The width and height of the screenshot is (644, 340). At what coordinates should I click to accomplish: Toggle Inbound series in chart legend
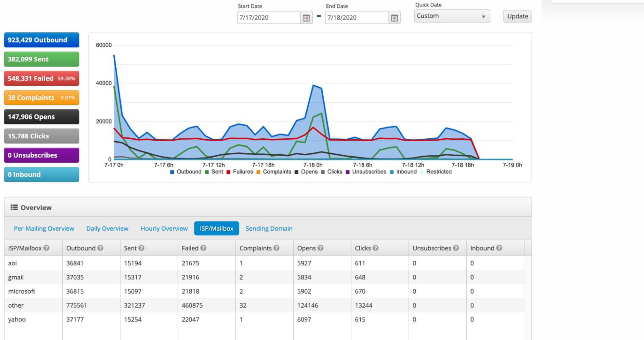click(x=403, y=172)
